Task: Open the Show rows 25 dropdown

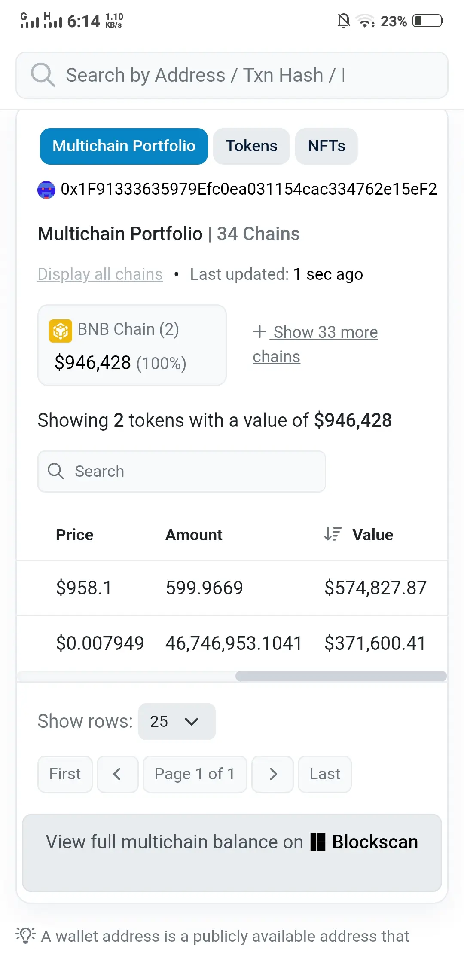Action: pyautogui.click(x=177, y=722)
